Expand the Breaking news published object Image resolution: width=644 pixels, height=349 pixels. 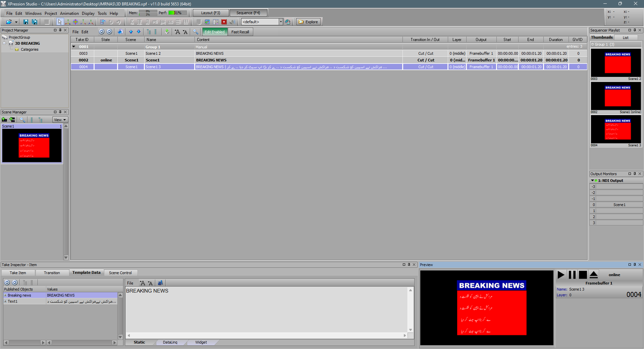click(x=5, y=295)
